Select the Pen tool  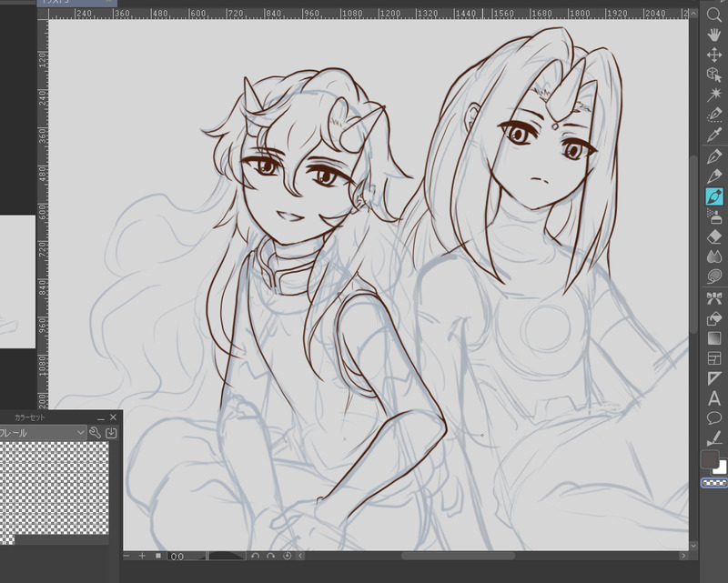(x=714, y=156)
